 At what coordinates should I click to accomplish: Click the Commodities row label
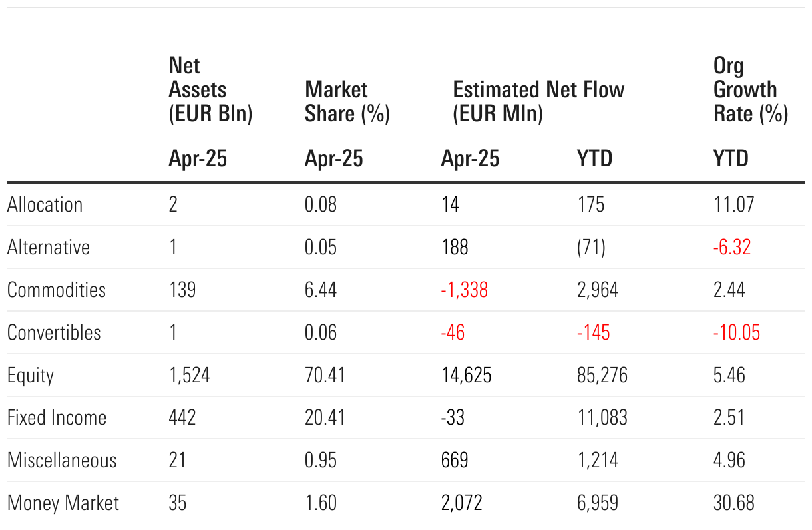click(x=57, y=290)
